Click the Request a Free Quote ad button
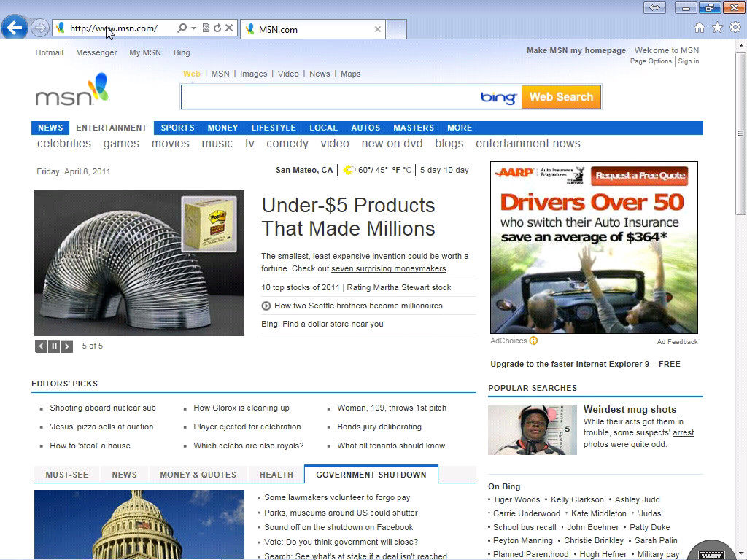Image resolution: width=747 pixels, height=560 pixels. coord(640,176)
